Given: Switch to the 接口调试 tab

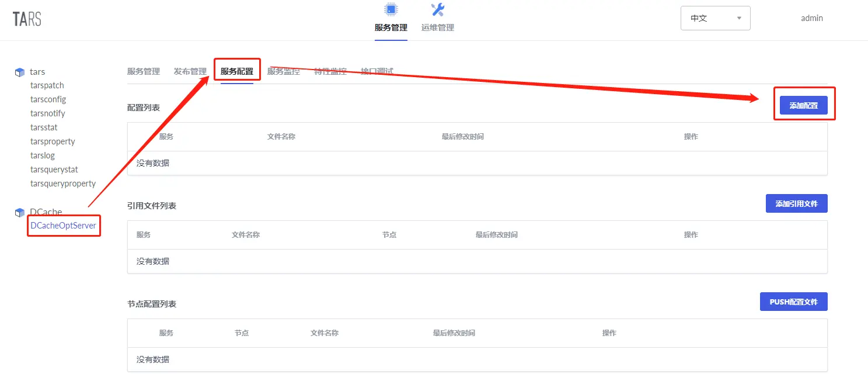Looking at the screenshot, I should pyautogui.click(x=377, y=71).
